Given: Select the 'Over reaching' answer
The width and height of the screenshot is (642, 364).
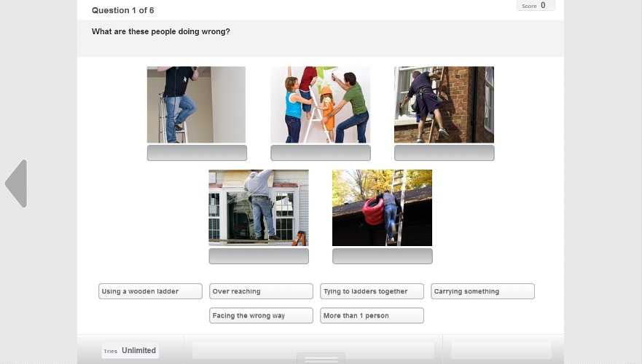Looking at the screenshot, I should point(261,291).
